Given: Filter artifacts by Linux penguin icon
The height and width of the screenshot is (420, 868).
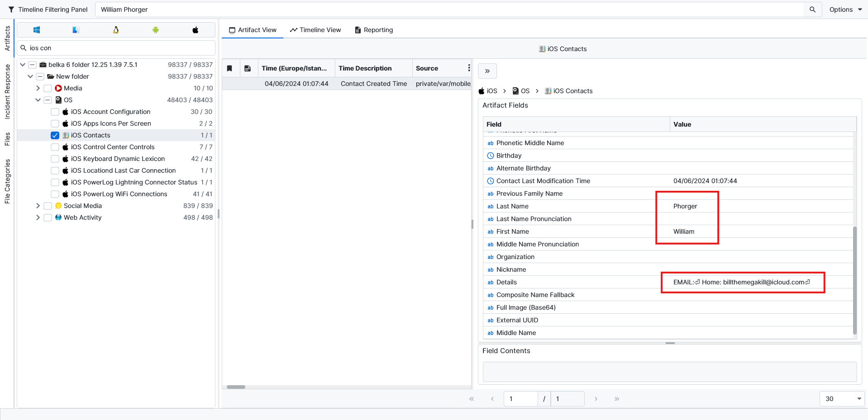Looking at the screenshot, I should pyautogui.click(x=116, y=30).
